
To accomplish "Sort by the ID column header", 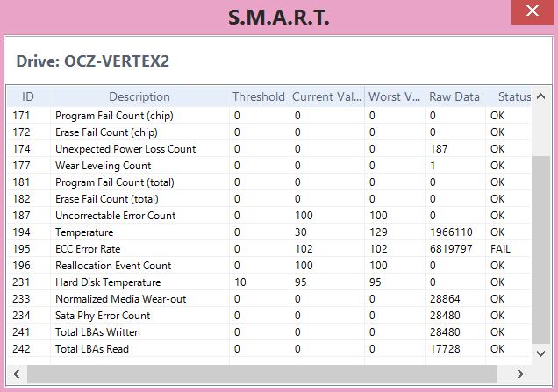I will click(x=28, y=96).
